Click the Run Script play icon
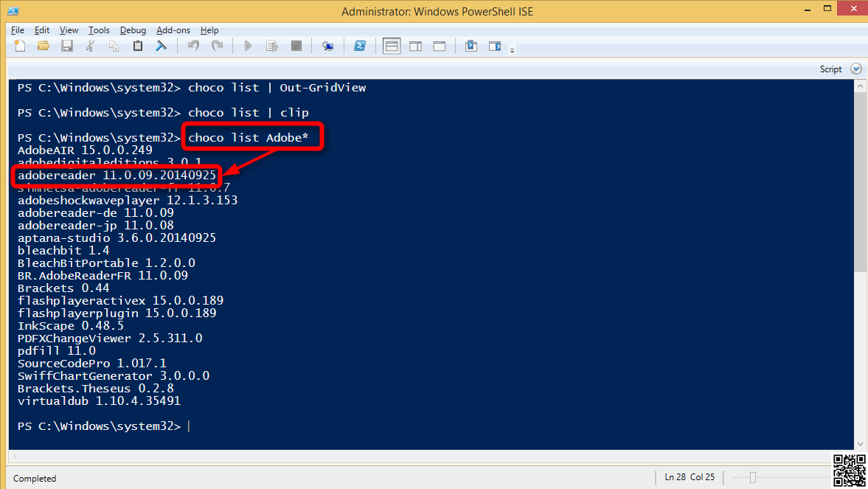Image resolution: width=868 pixels, height=489 pixels. click(x=248, y=46)
